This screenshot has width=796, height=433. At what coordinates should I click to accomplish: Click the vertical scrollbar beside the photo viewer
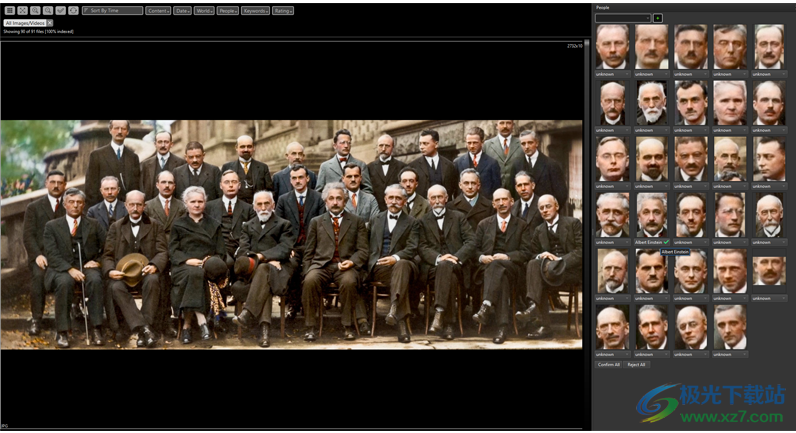click(587, 234)
